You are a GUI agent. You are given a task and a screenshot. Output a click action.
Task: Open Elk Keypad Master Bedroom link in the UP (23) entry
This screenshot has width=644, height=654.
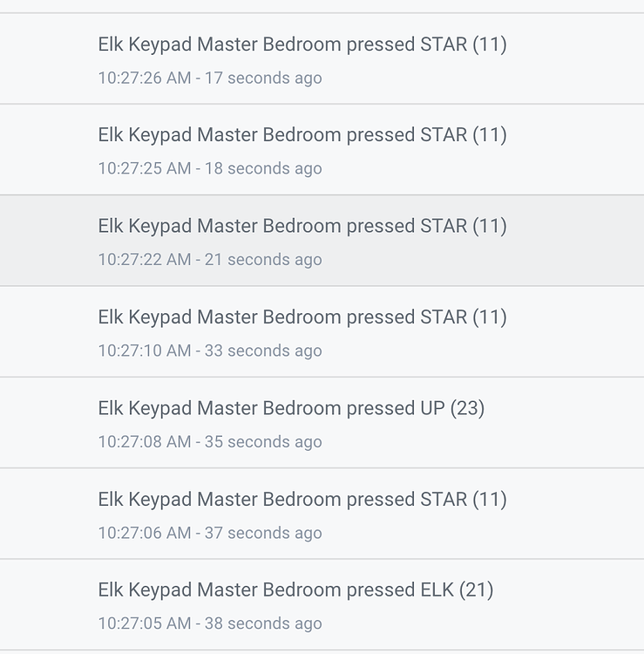click(219, 408)
